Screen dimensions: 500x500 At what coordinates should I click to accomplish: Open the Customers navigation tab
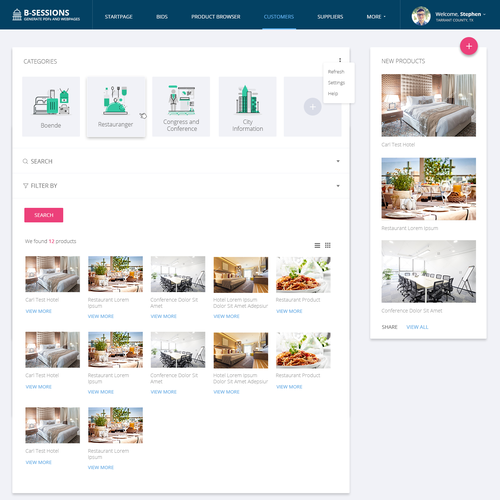[x=279, y=17]
